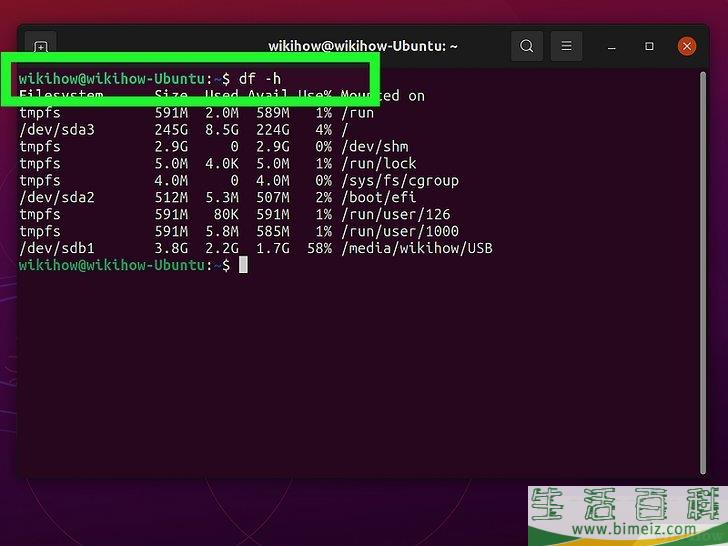Viewport: 728px width, 546px height.
Task: Click the '/dev/sdb1' filesystem entry
Action: click(57, 248)
